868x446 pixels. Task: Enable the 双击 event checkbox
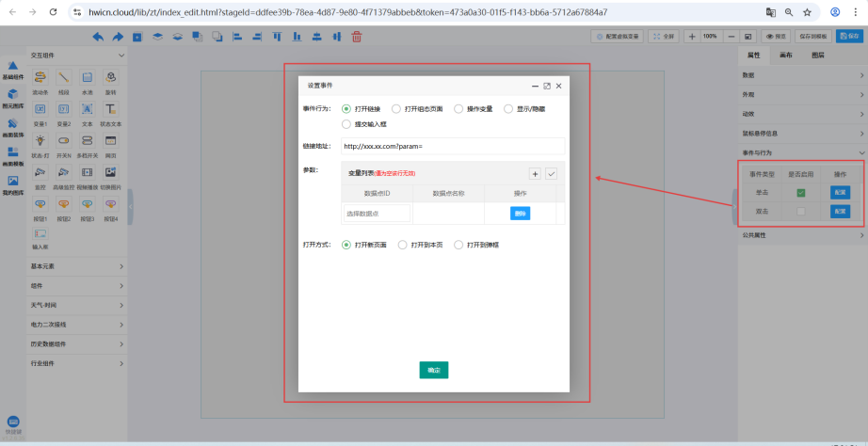[x=801, y=212]
